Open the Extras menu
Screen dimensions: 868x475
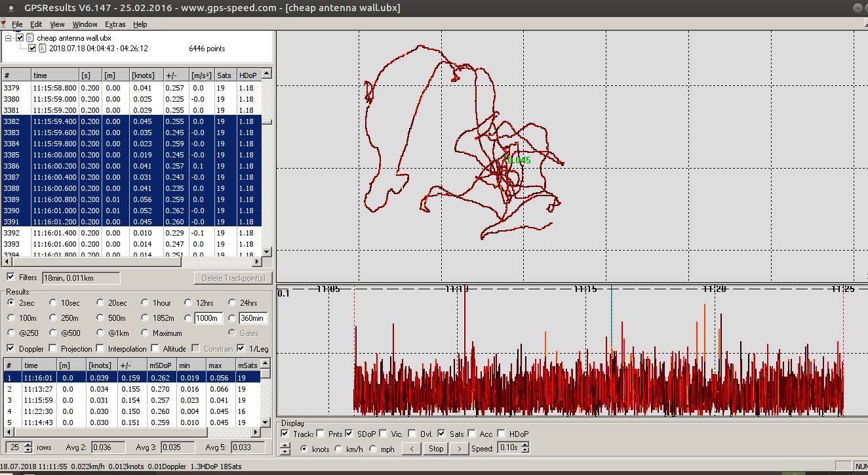[115, 24]
